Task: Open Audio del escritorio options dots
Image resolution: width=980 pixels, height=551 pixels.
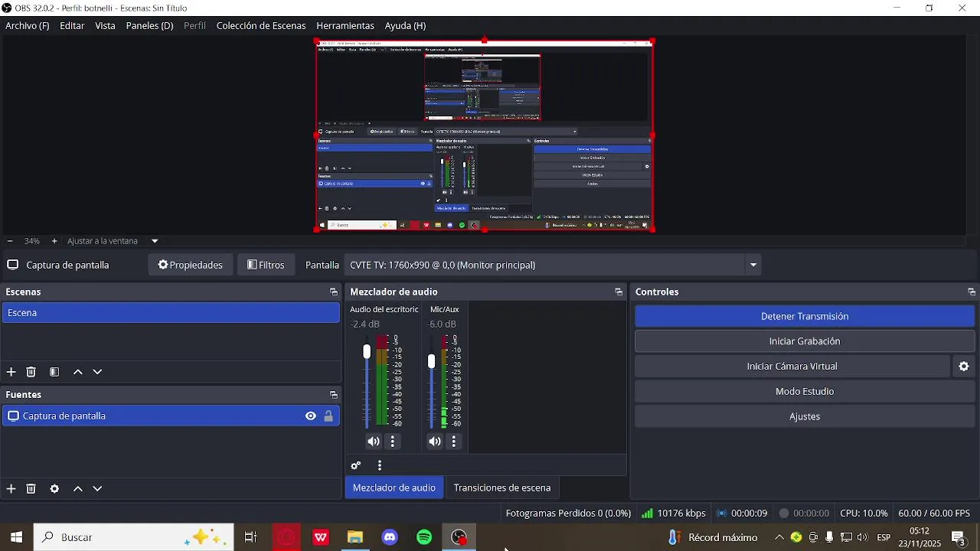Action: point(393,442)
